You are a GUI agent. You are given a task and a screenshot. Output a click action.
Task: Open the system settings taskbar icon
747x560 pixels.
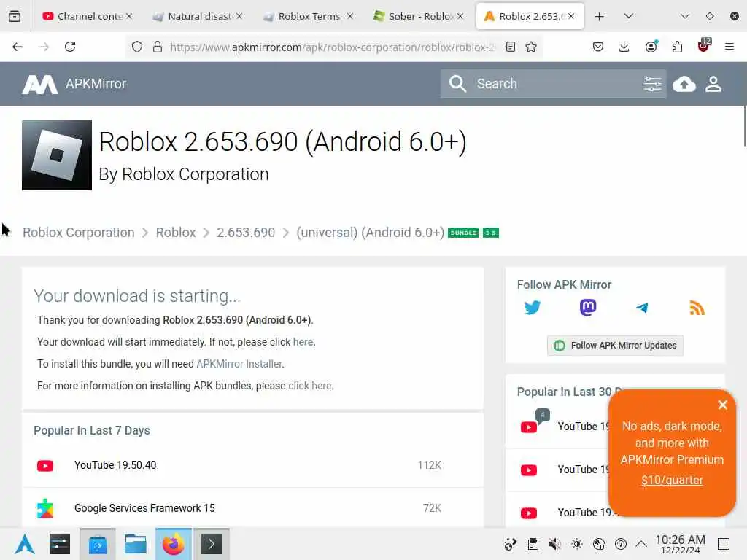tap(60, 544)
